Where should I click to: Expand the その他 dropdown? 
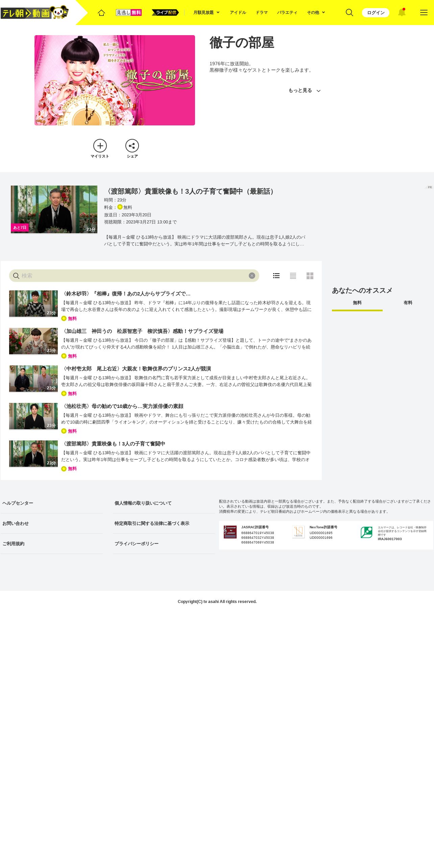pyautogui.click(x=316, y=13)
